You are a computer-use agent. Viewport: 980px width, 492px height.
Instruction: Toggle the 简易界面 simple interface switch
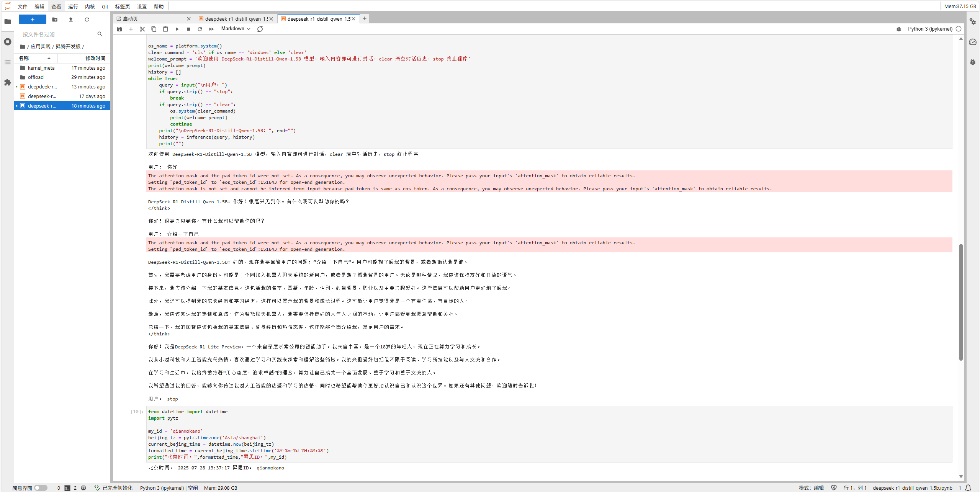[x=41, y=488]
